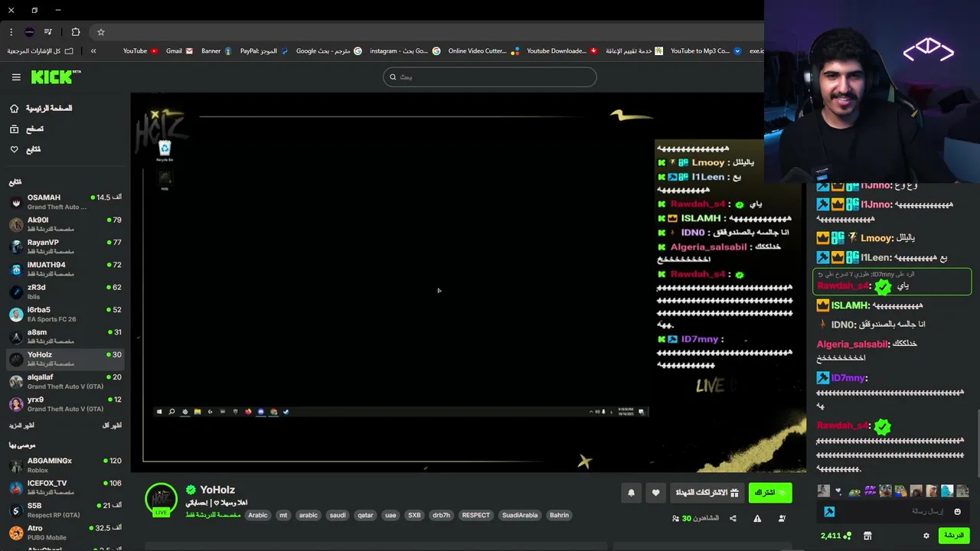Open the YouTube bookmark

[140, 51]
